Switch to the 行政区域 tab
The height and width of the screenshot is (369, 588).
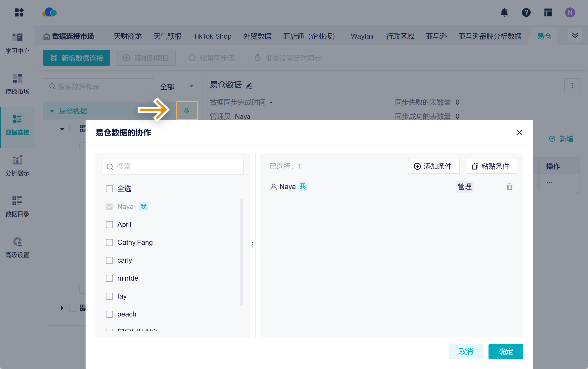(x=400, y=36)
